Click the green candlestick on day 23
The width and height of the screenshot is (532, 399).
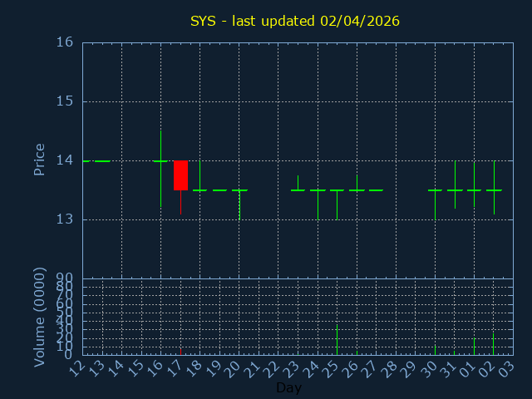click(x=298, y=190)
